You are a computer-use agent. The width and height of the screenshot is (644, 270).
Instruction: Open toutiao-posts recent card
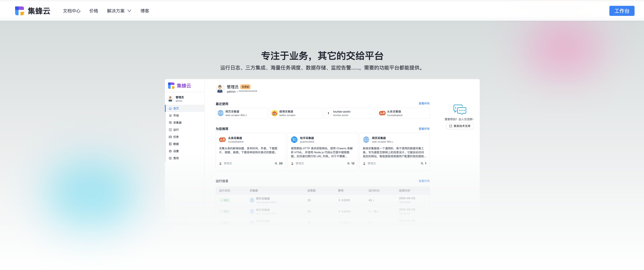(x=349, y=113)
